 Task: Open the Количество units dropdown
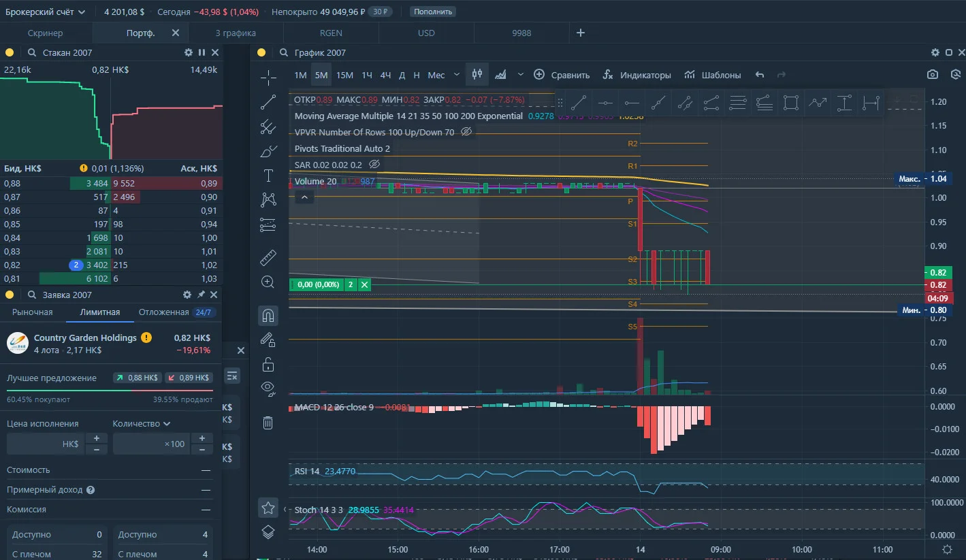click(x=142, y=423)
